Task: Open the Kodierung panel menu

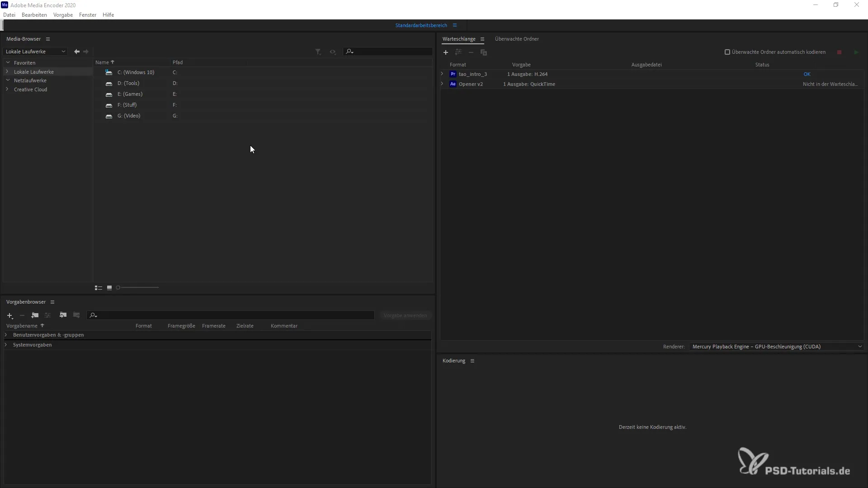Action: coord(472,361)
